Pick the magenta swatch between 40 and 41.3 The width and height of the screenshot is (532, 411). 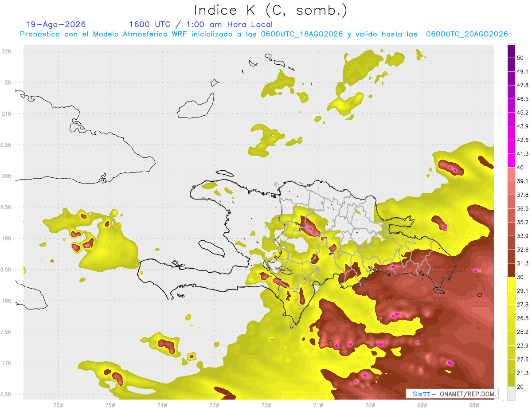pyautogui.click(x=511, y=160)
